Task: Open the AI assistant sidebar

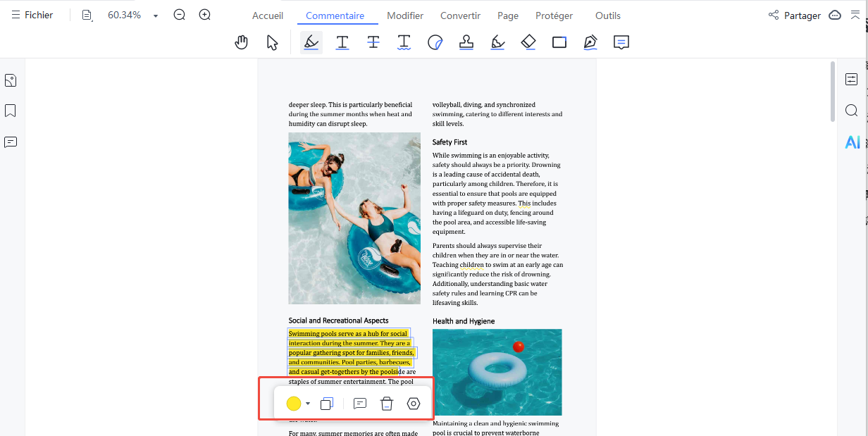Action: [852, 142]
